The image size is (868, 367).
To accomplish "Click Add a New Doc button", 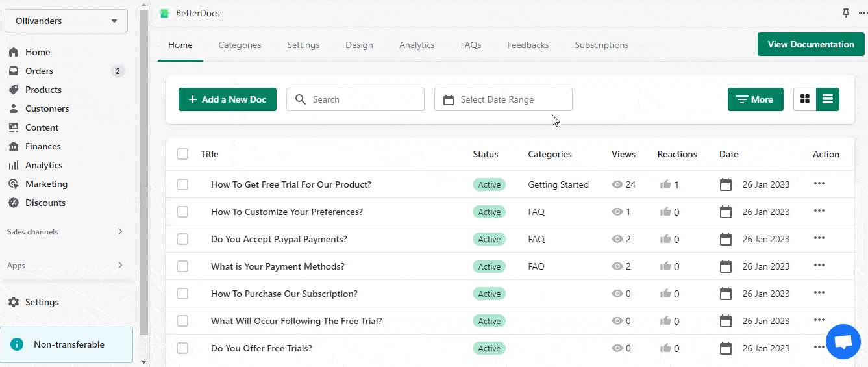I will tap(227, 99).
